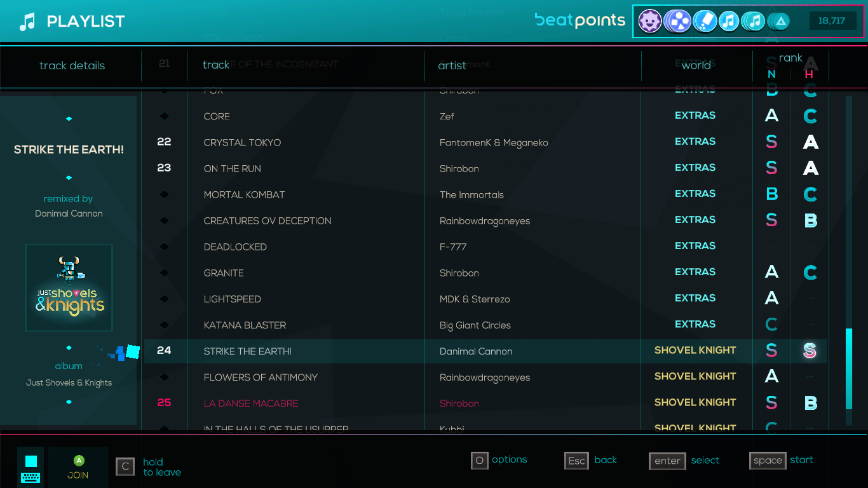
Task: Click artist Zef
Action: [447, 116]
